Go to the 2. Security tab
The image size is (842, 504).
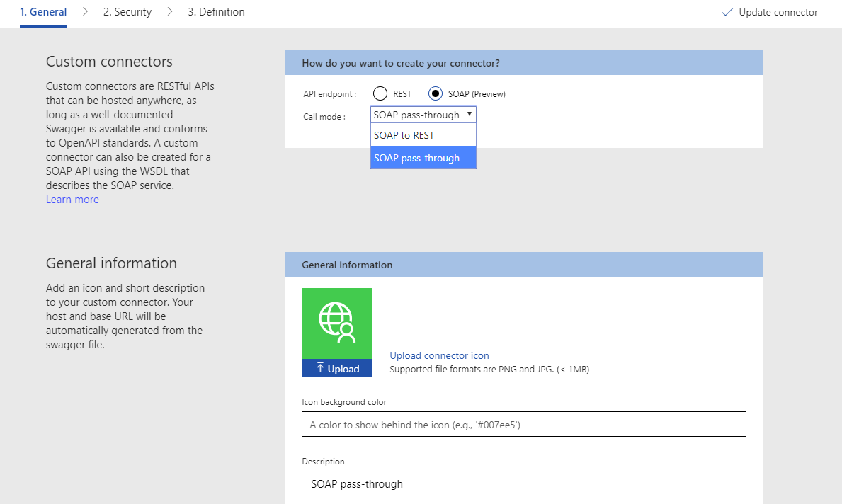(127, 12)
